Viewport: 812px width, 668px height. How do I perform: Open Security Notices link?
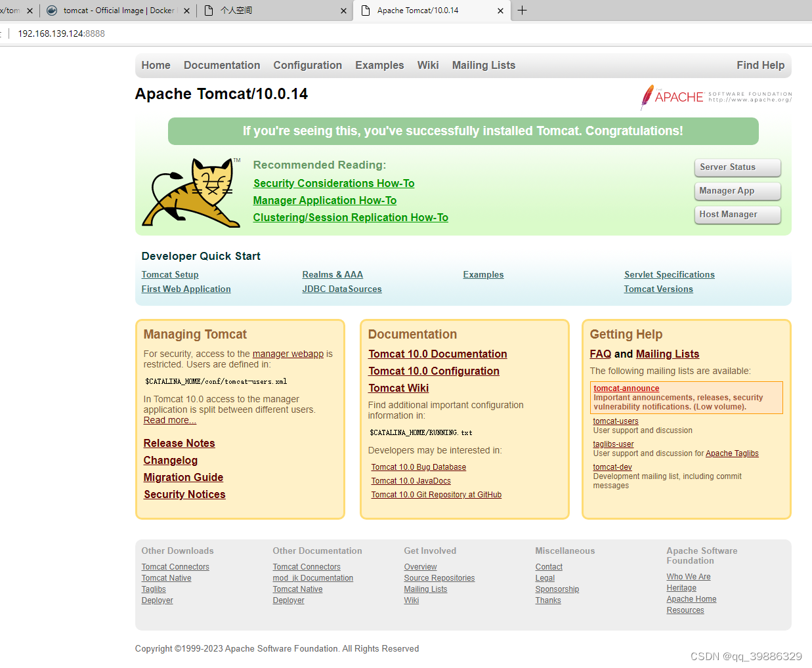click(184, 494)
